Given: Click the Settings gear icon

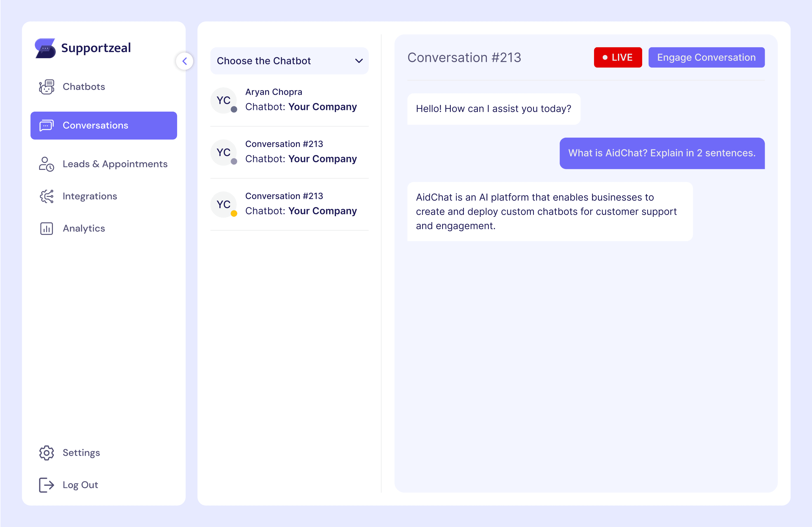Looking at the screenshot, I should coord(46,453).
